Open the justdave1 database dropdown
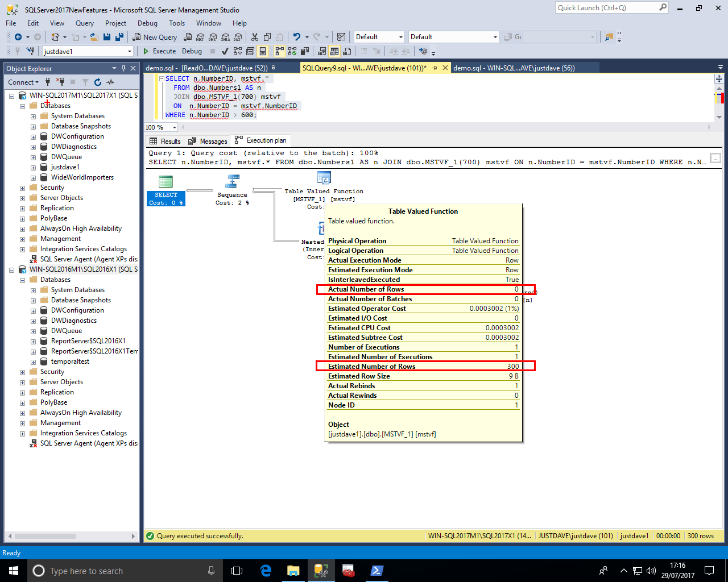 130,51
